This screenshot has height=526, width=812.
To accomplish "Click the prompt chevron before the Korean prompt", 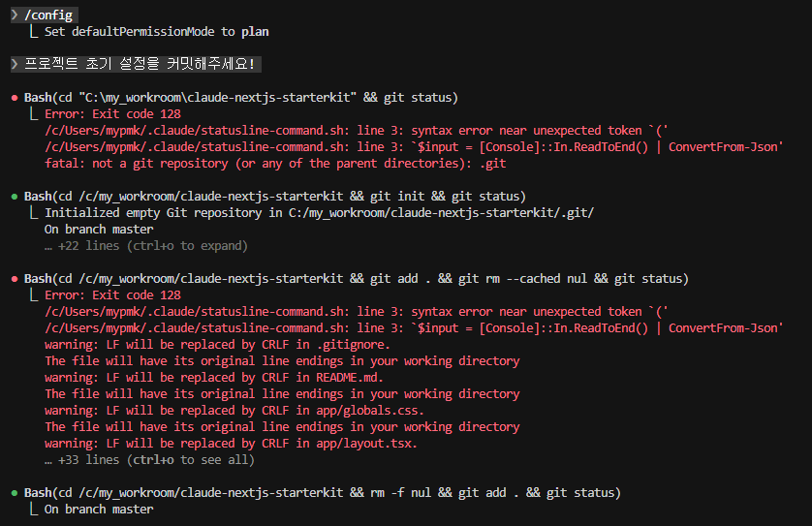I will click(x=15, y=64).
